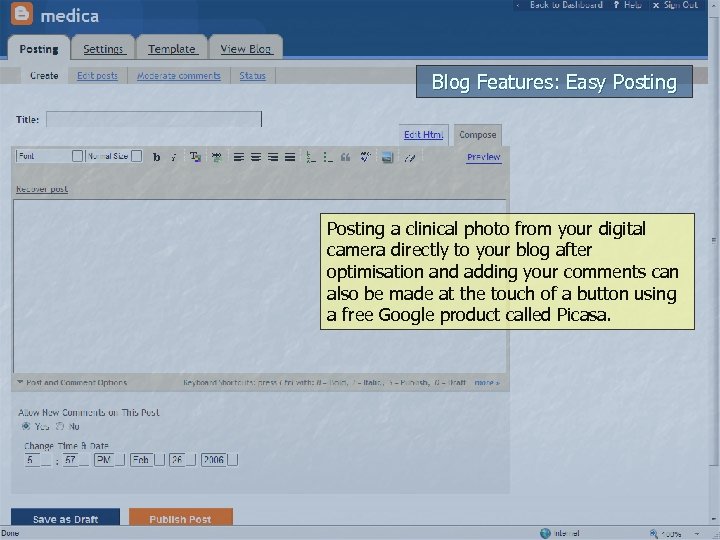Align text right
720x540 pixels.
click(x=273, y=157)
